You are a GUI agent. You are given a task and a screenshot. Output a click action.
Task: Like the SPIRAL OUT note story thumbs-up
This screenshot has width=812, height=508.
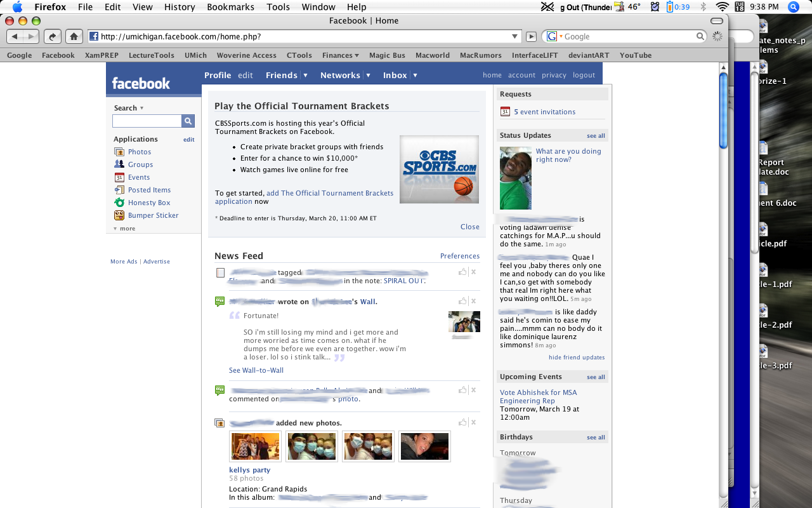coord(462,272)
